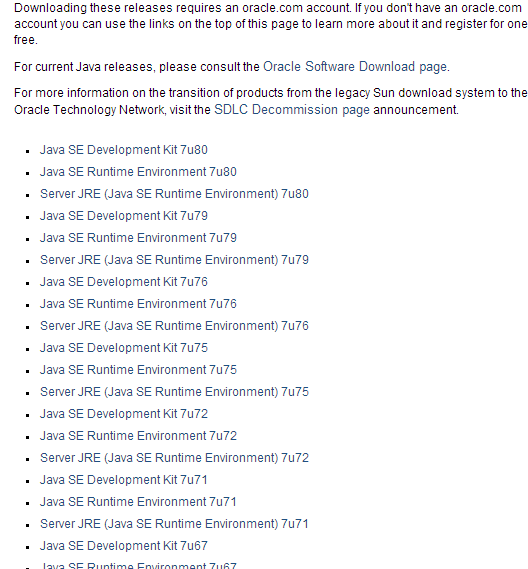Image resolution: width=528 pixels, height=569 pixels.
Task: Visit the SDLC Decommission page link
Action: click(292, 110)
